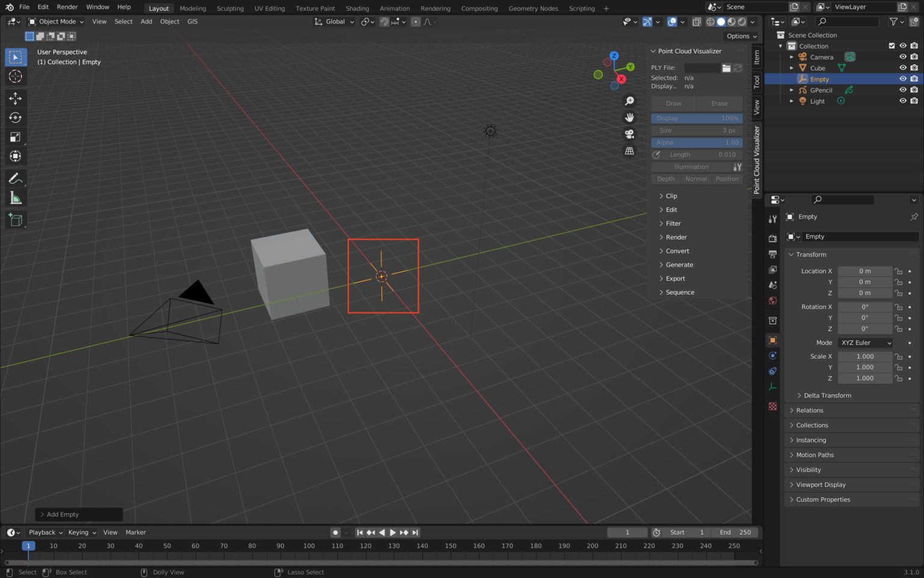Open the Render Properties tab
Image resolution: width=924 pixels, height=578 pixels.
(772, 238)
